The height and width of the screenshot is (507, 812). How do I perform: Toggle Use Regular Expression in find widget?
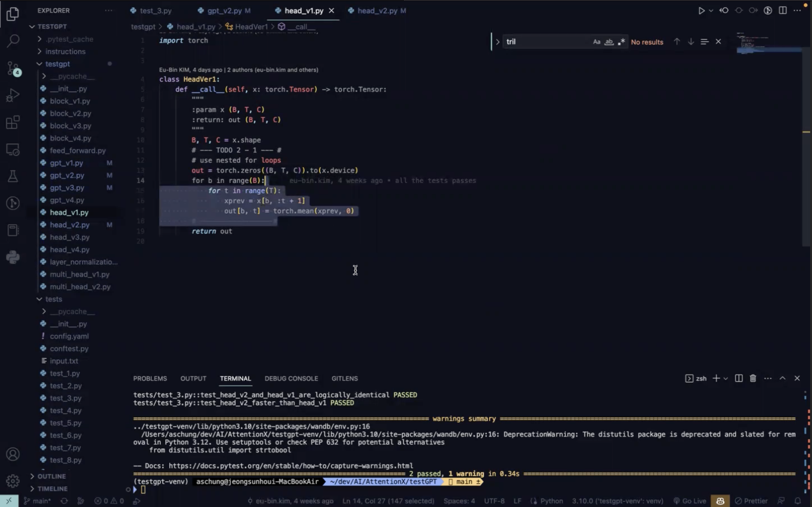(x=621, y=42)
